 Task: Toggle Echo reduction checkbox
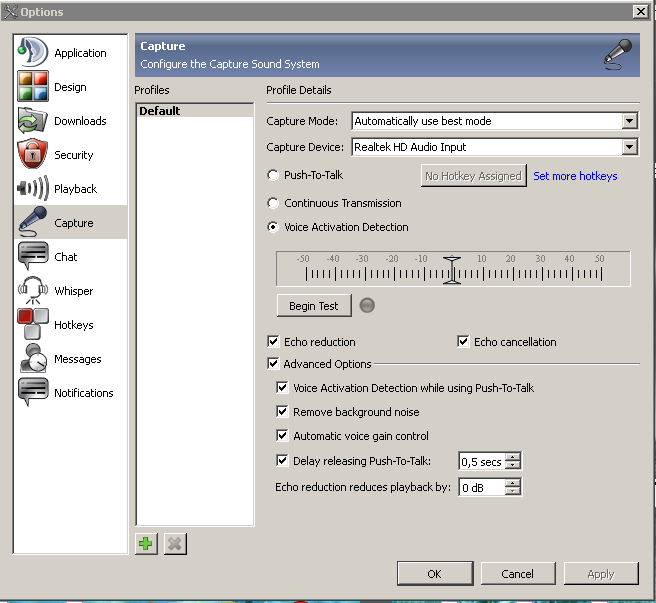(273, 341)
